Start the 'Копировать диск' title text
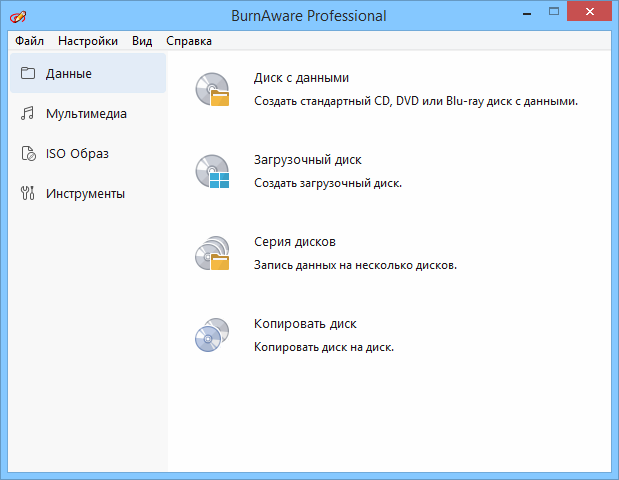This screenshot has width=619, height=480. [x=305, y=324]
